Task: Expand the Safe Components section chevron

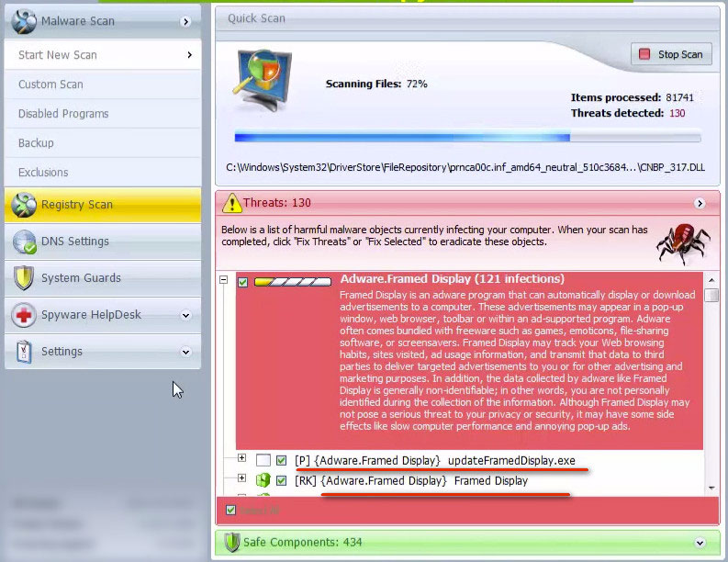Action: pyautogui.click(x=701, y=543)
